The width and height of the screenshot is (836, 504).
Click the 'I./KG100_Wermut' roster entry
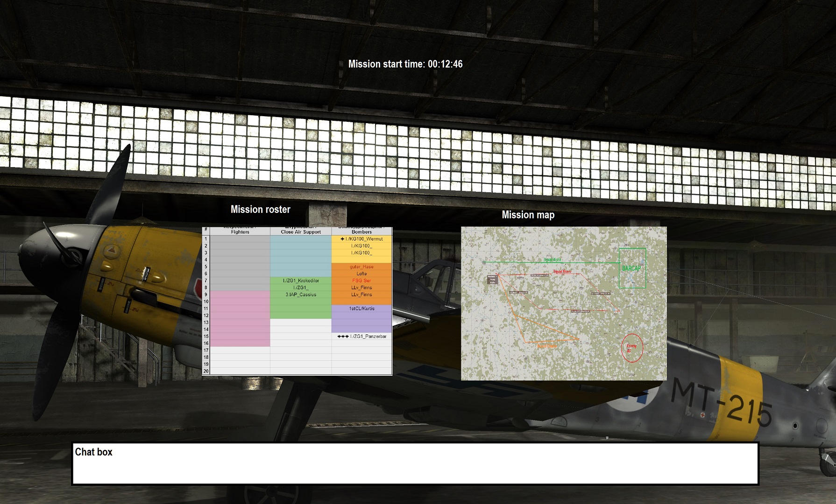click(x=364, y=239)
